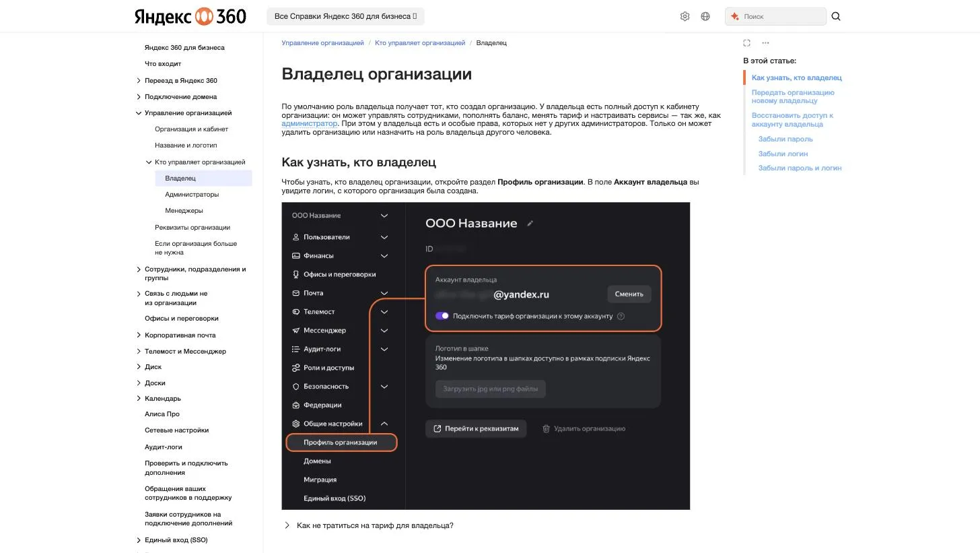This screenshot has height=553, width=980.
Task: Collapse Кто управляет организацией subsection
Action: point(149,162)
